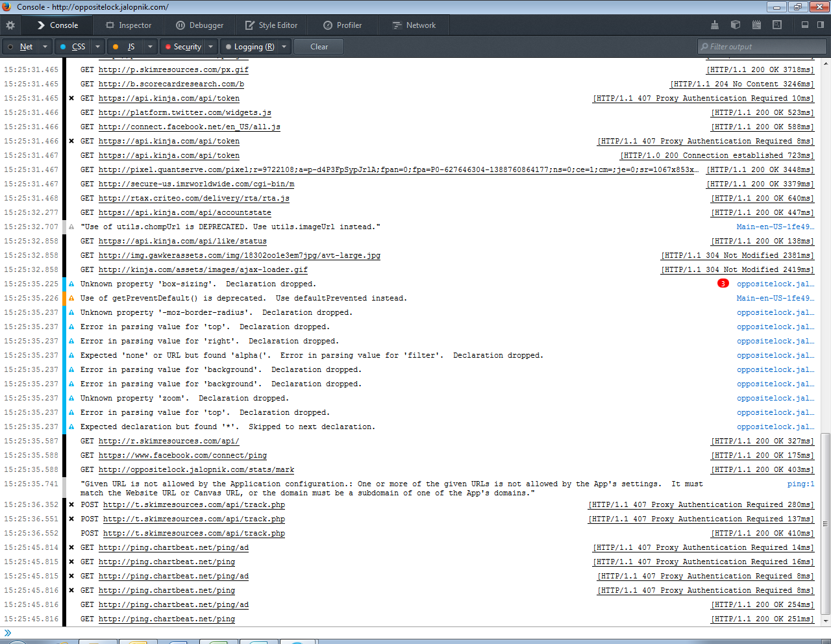Image resolution: width=831 pixels, height=644 pixels.
Task: Click the warning icon beside the "Expected declaration but found '*'" message
Action: click(71, 427)
